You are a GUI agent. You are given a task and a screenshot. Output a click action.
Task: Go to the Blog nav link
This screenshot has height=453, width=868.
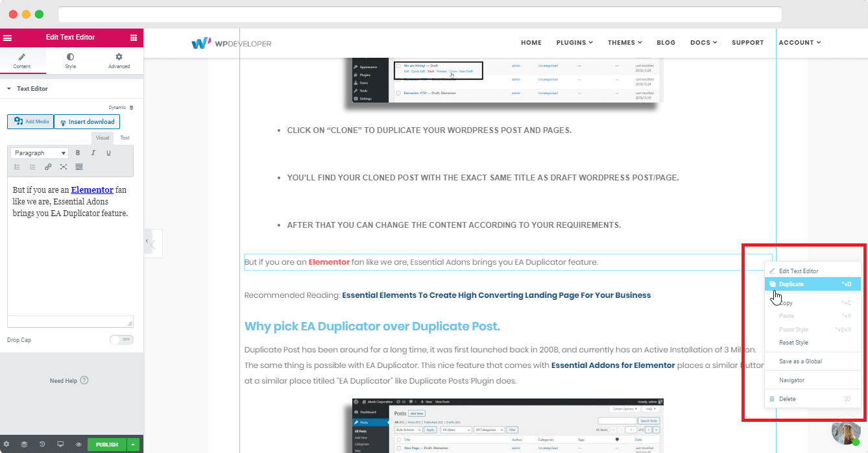coord(666,43)
